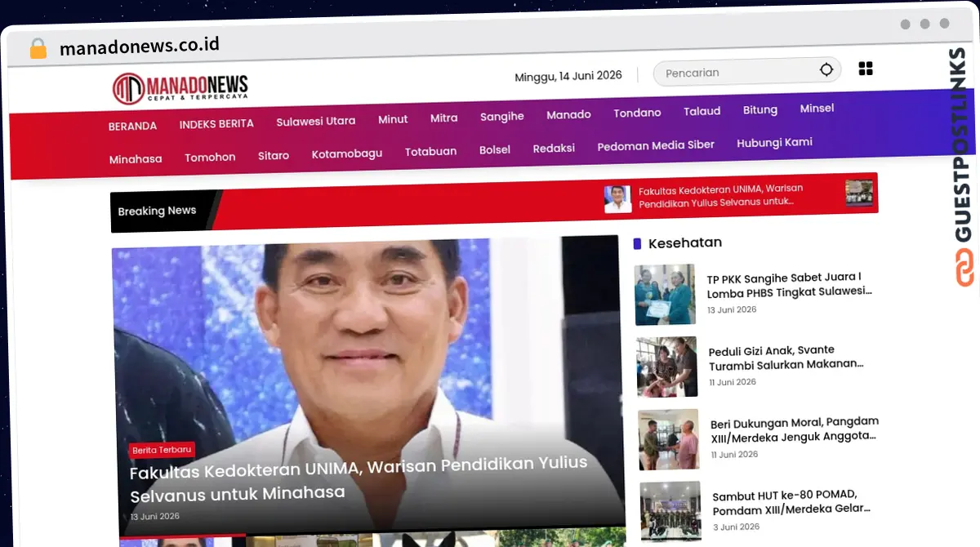This screenshot has height=547, width=980.
Task: Open Sangihe news category
Action: [501, 116]
